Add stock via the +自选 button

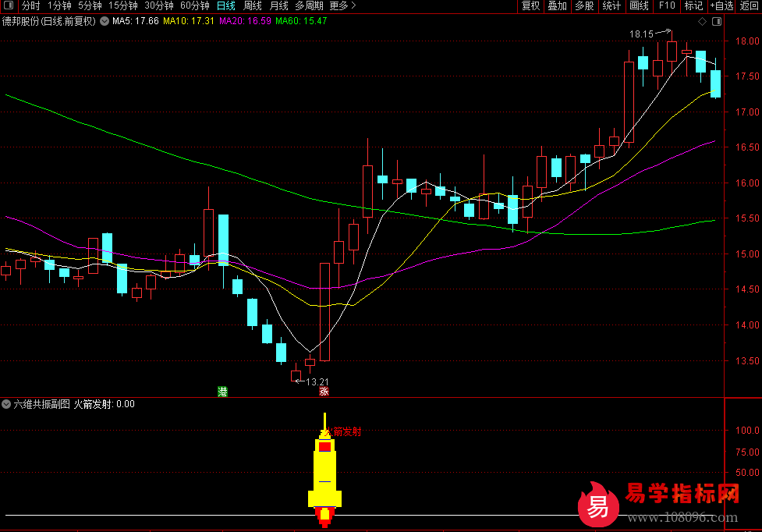[721, 5]
